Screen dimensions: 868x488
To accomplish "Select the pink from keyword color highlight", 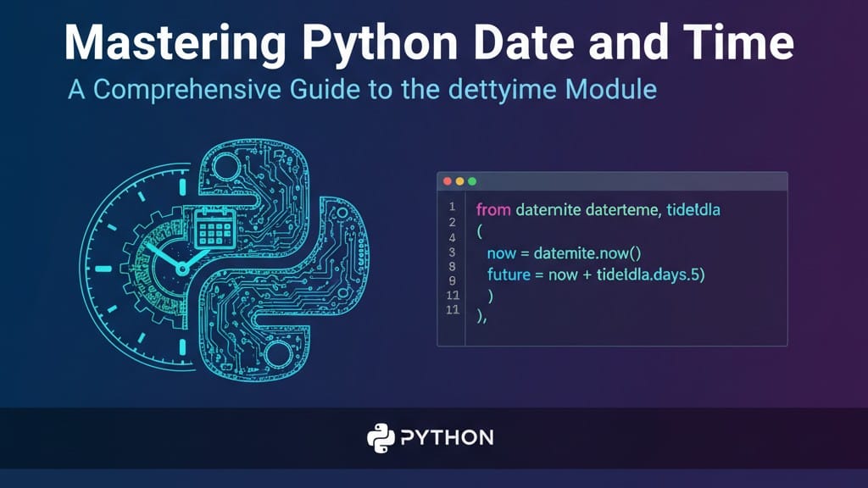I will (x=493, y=209).
